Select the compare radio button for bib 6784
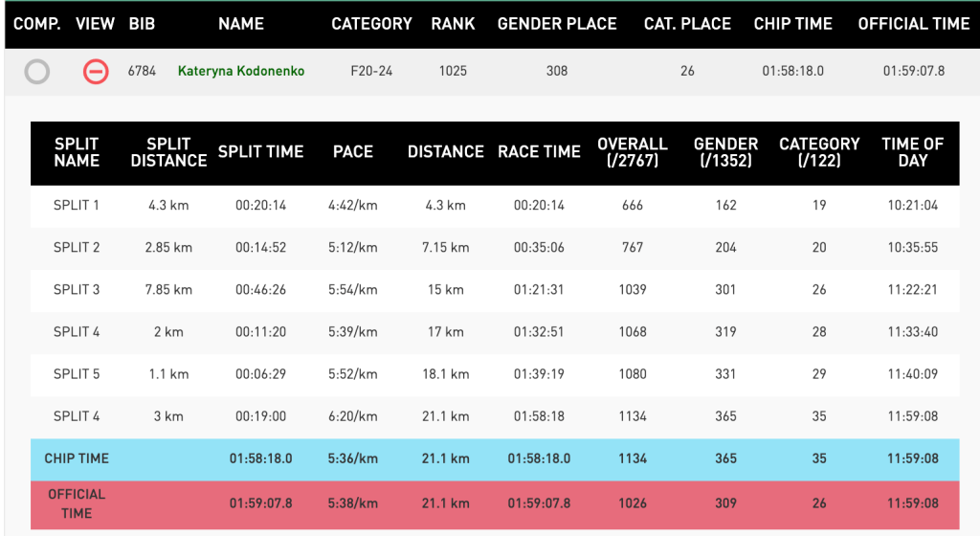Image resolution: width=980 pixels, height=536 pixels. pyautogui.click(x=36, y=71)
